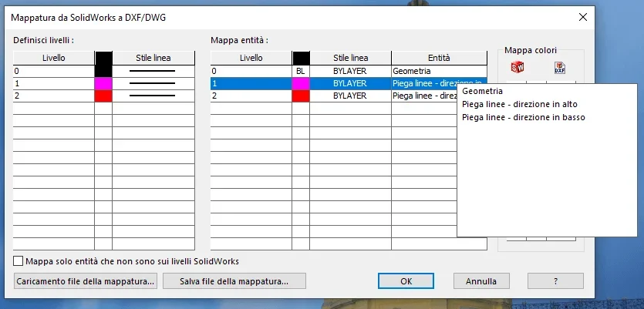Screen dimensions: 644x309
Task: Click Entità column header
Action: 439,58
